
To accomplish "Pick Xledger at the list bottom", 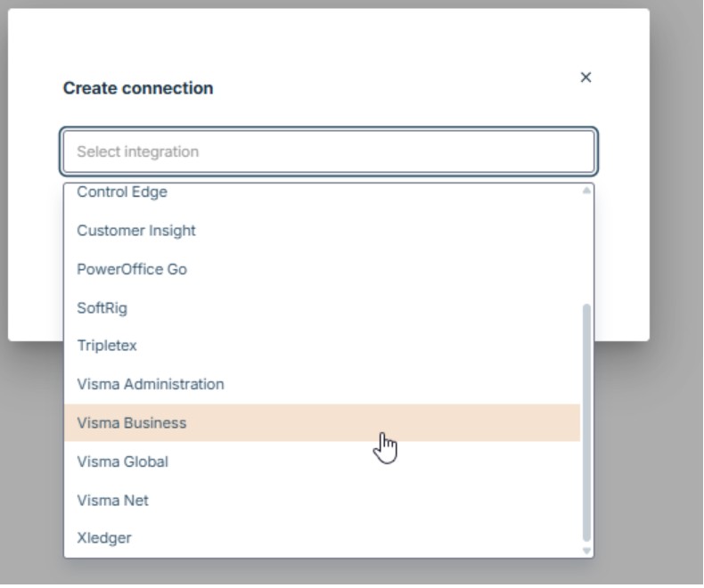I will click(x=104, y=538).
